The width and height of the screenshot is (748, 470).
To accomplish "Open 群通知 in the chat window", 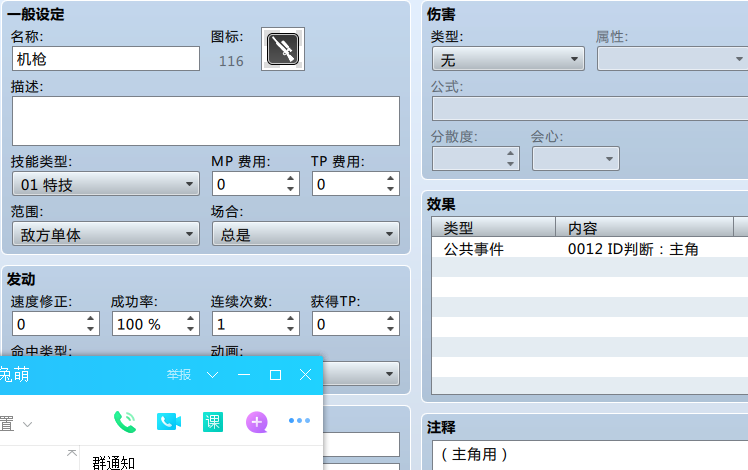I will 114,463.
